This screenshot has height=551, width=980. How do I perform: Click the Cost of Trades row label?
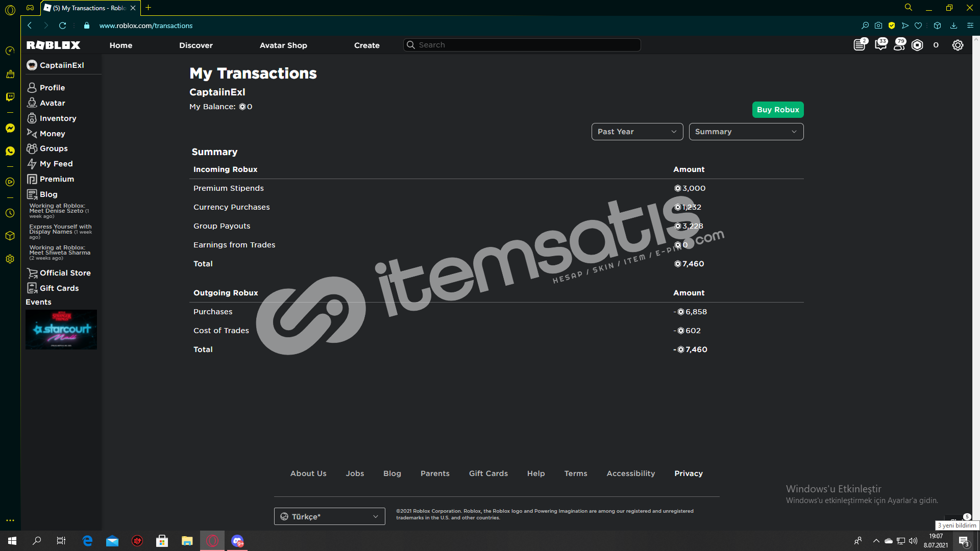click(221, 331)
